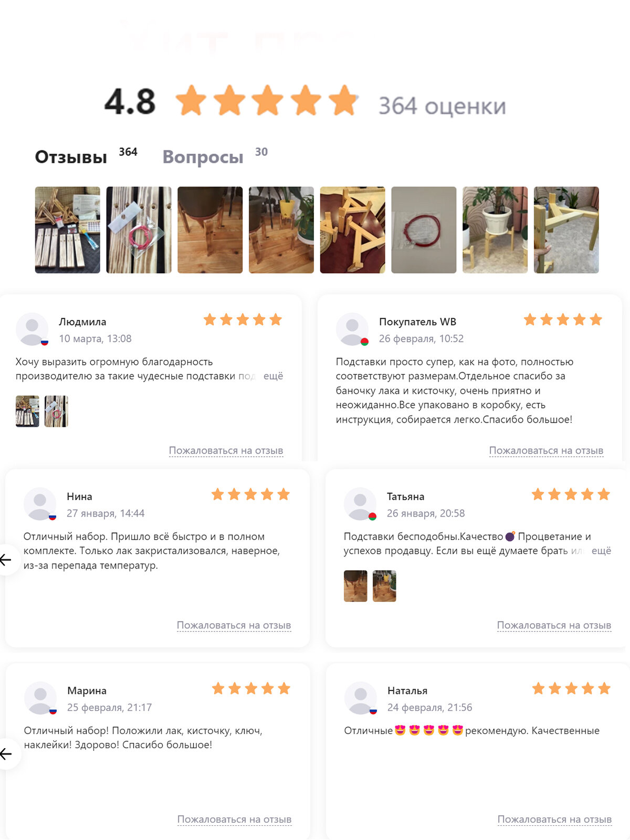Open gallery photo of white pot on stand
The image size is (630, 840).
(x=495, y=230)
